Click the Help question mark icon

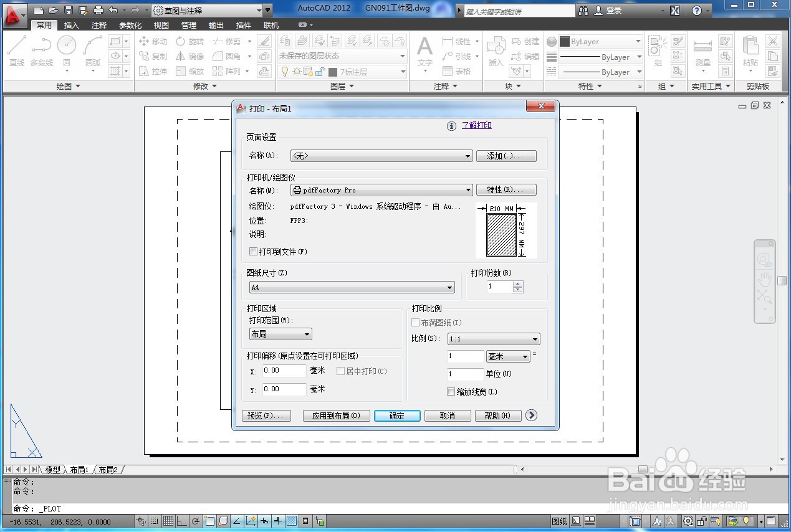coord(697,11)
